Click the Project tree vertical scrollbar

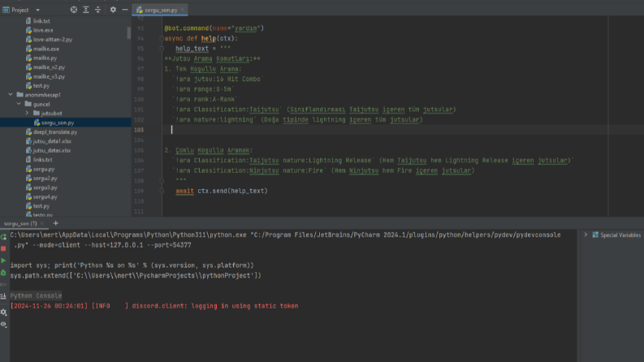point(129,32)
